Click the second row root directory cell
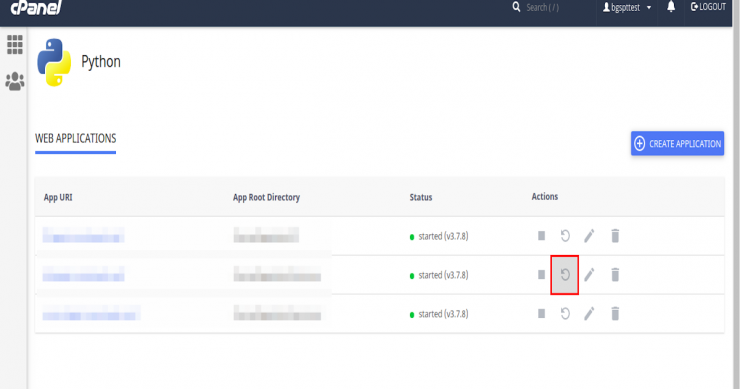This screenshot has height=389, width=740. 277,274
